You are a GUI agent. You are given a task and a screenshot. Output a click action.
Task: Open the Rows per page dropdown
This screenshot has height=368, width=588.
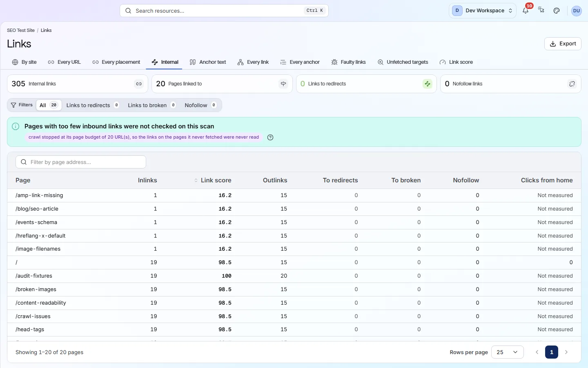click(x=508, y=352)
